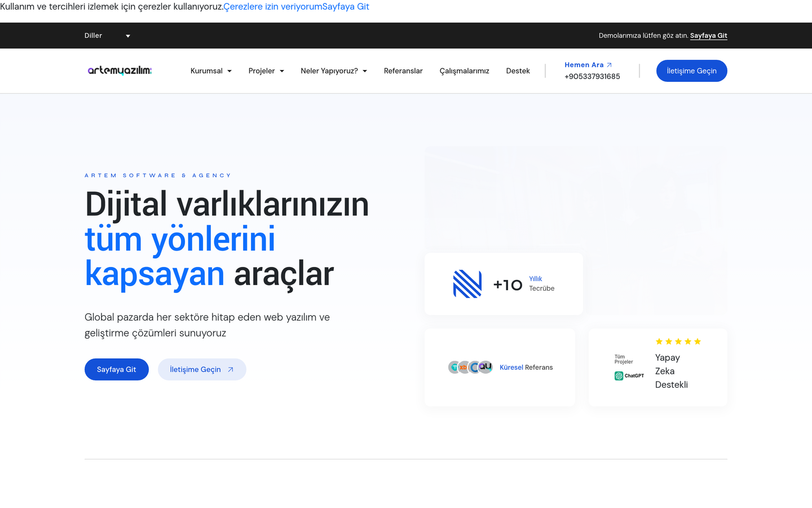Click the phone number +905337931685
The height and width of the screenshot is (508, 812).
(592, 76)
